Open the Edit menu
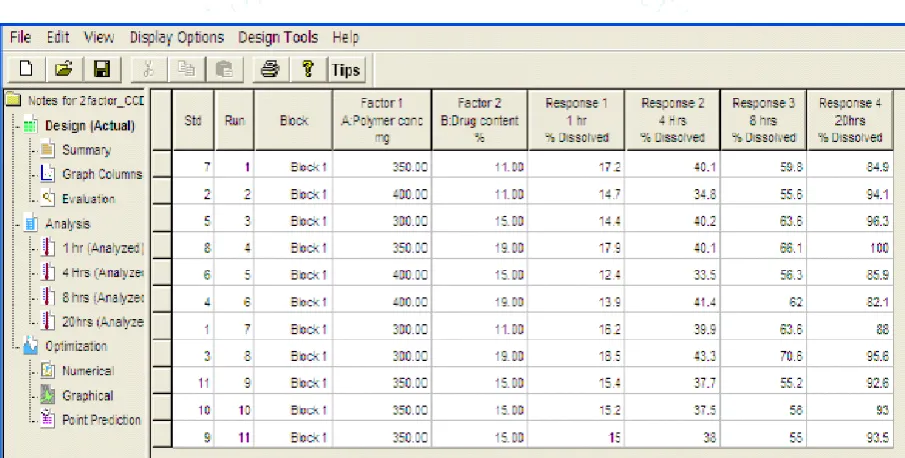The image size is (905, 458). coord(58,37)
